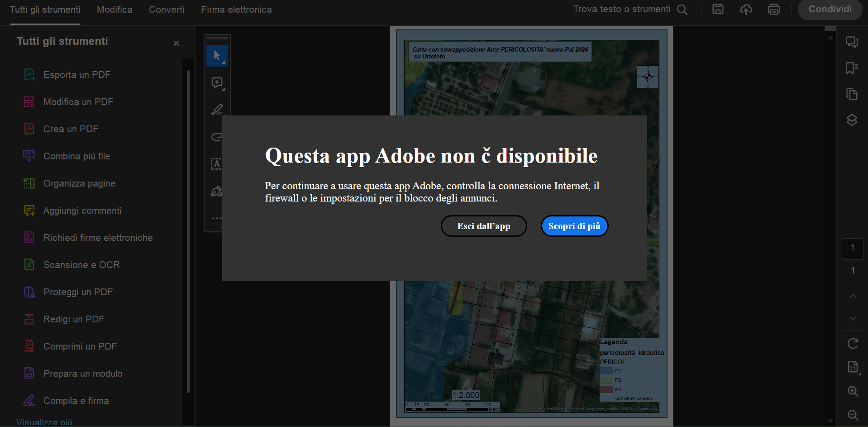Open the bookmarks panel

tap(852, 68)
